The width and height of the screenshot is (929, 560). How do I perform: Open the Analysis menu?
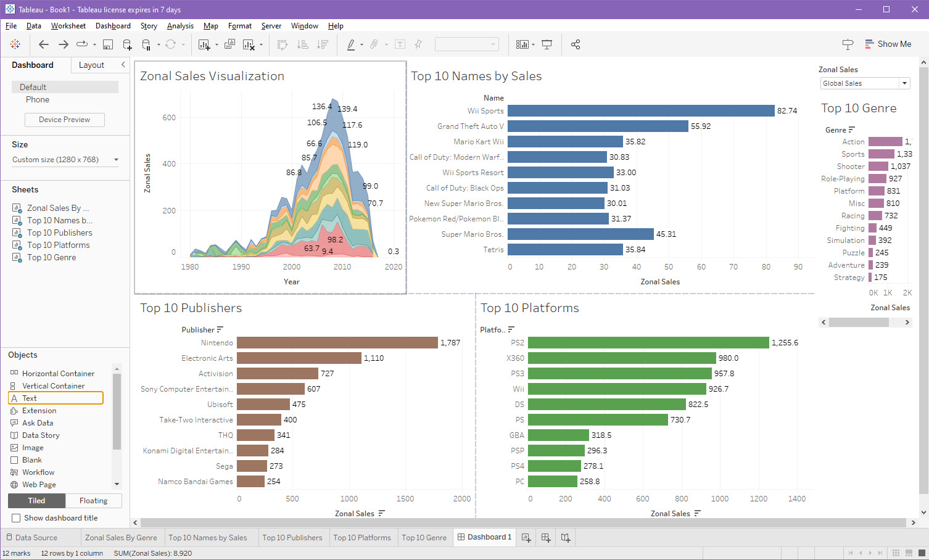coord(180,26)
